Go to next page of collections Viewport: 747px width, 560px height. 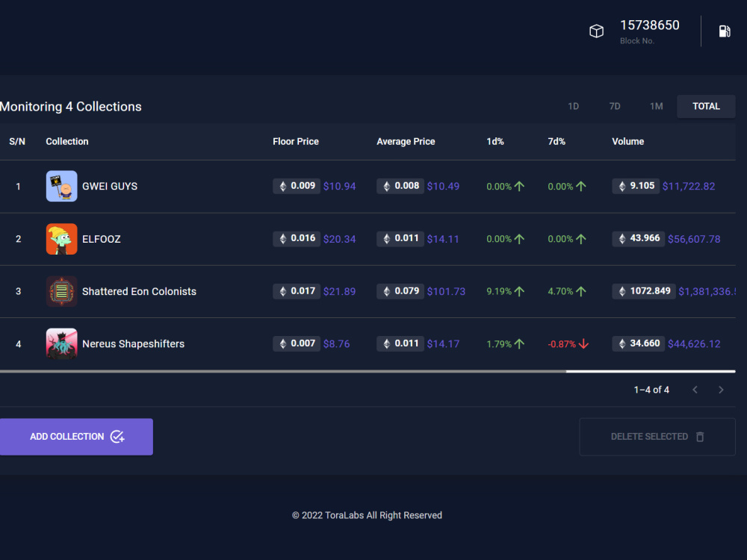(721, 390)
